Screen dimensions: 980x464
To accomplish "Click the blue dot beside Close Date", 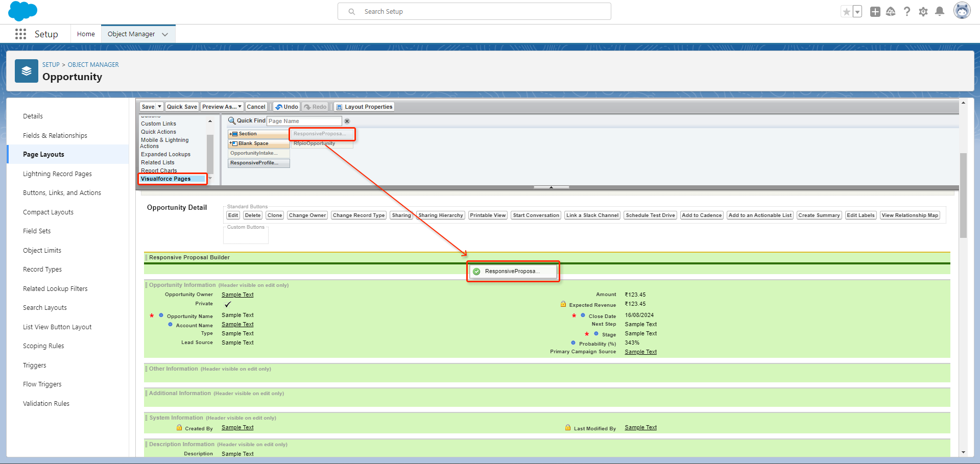I will point(583,315).
